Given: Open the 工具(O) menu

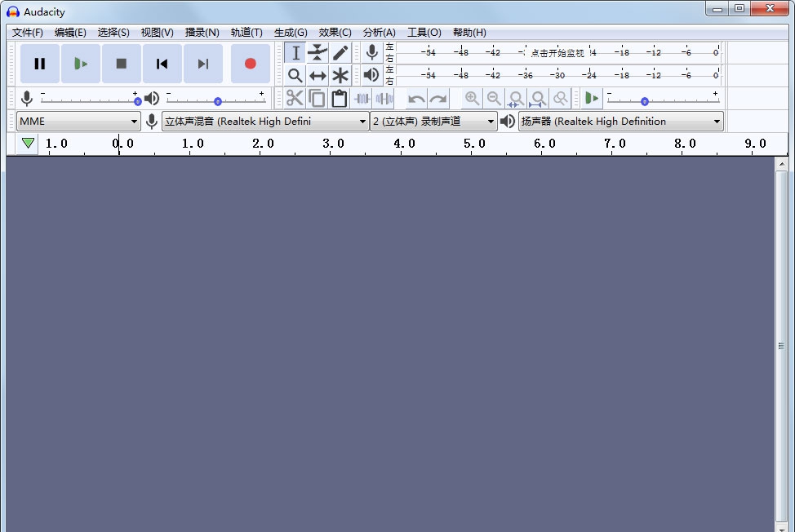Looking at the screenshot, I should [424, 33].
